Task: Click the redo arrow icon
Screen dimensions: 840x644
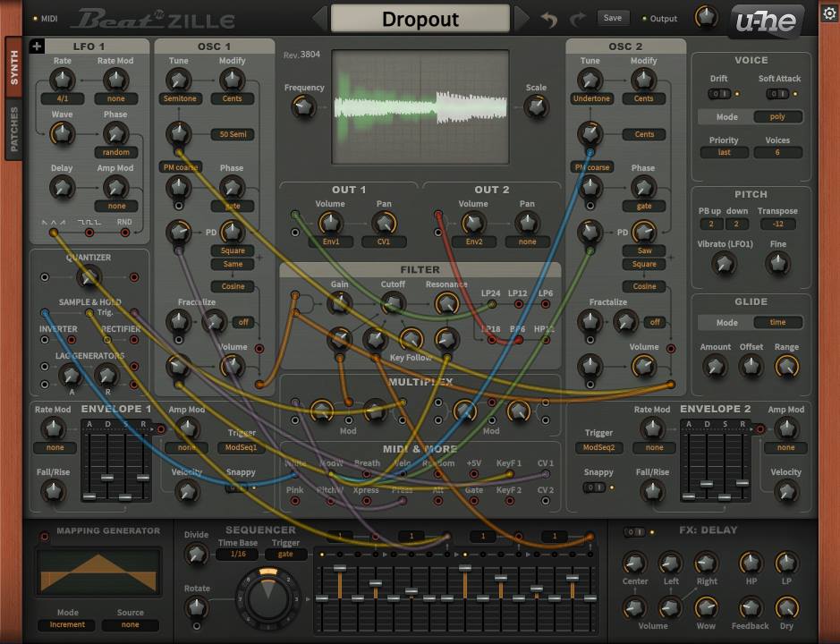Action: (578, 20)
